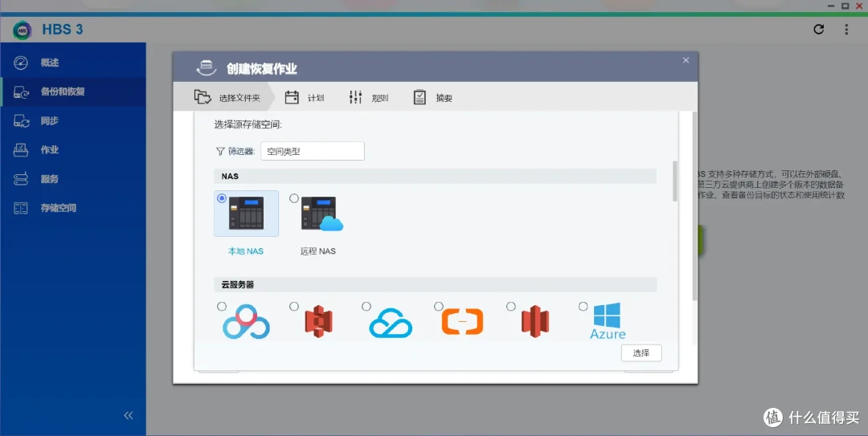Viewport: 868px width, 436px height.
Task: Open the space type (空间类型) filter dropdown
Action: pyautogui.click(x=313, y=151)
